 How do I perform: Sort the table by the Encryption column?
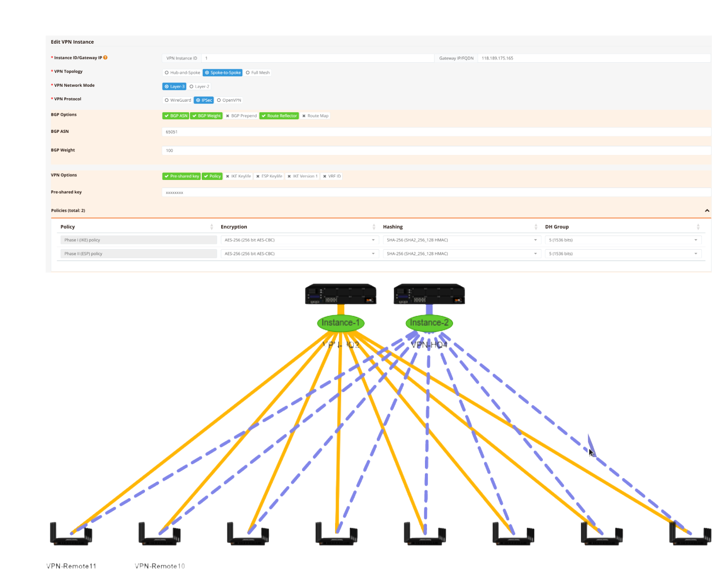pos(374,227)
